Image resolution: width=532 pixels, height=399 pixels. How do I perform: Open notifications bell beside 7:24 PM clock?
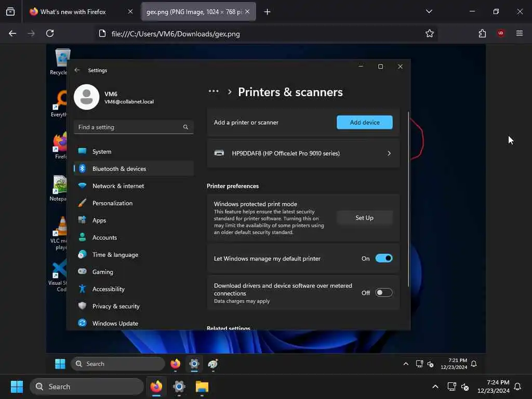coord(517,387)
